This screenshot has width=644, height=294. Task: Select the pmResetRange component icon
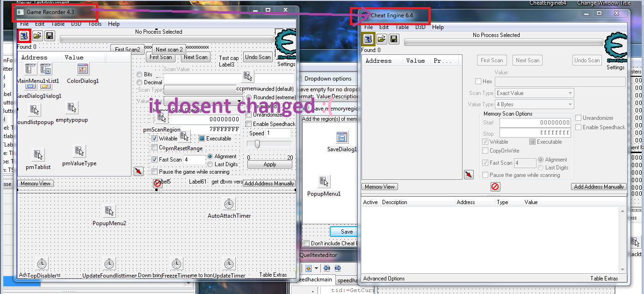[x=184, y=136]
